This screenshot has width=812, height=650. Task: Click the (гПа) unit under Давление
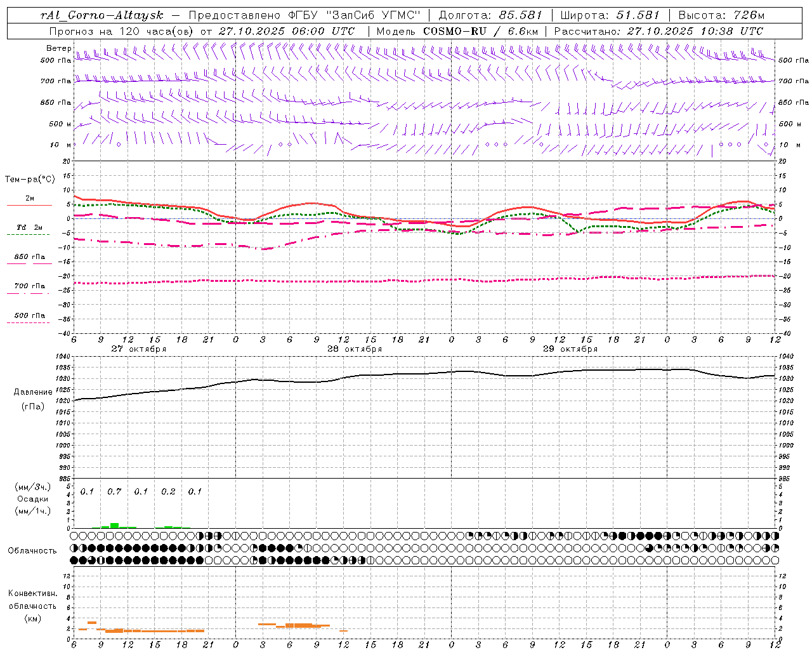[x=33, y=407]
